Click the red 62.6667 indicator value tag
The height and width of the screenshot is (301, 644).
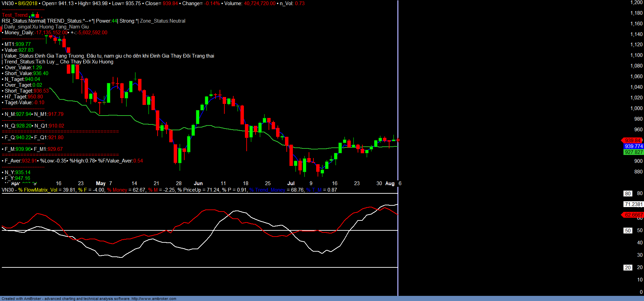633,215
